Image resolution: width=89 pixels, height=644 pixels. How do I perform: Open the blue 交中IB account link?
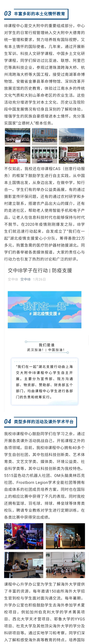[25, 279]
